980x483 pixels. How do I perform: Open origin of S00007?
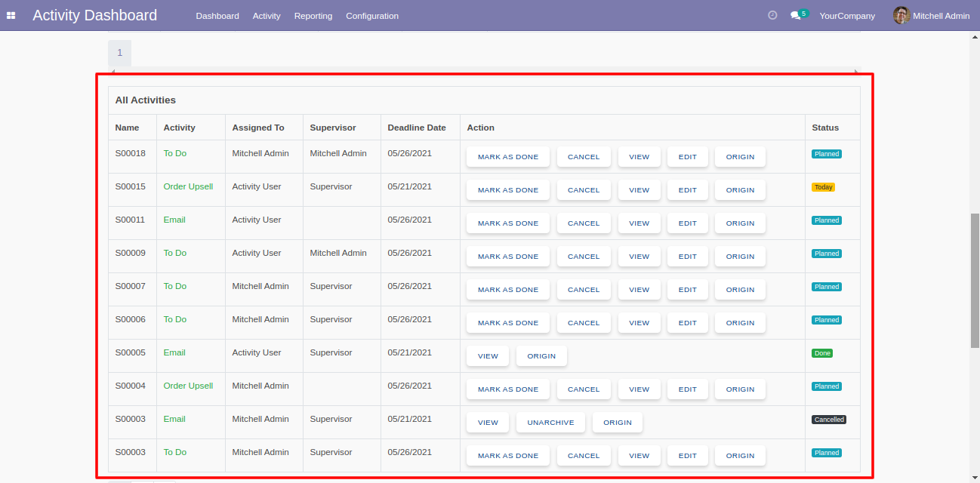coord(741,290)
